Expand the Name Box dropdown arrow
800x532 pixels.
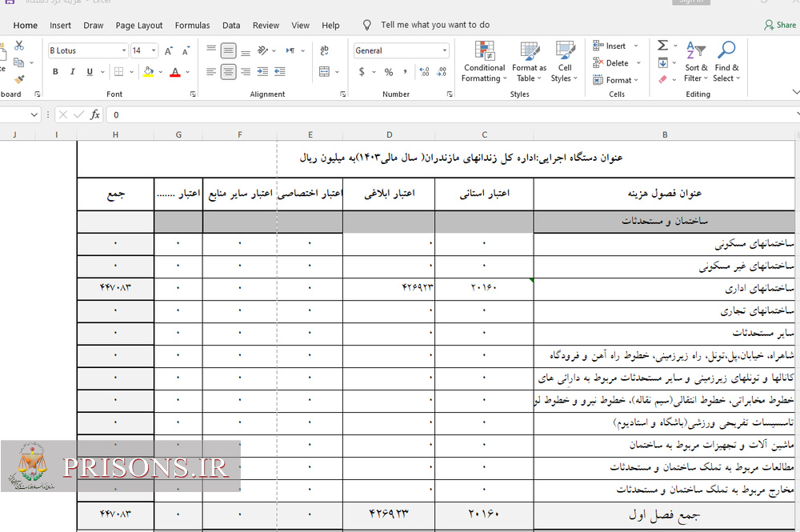tap(34, 114)
